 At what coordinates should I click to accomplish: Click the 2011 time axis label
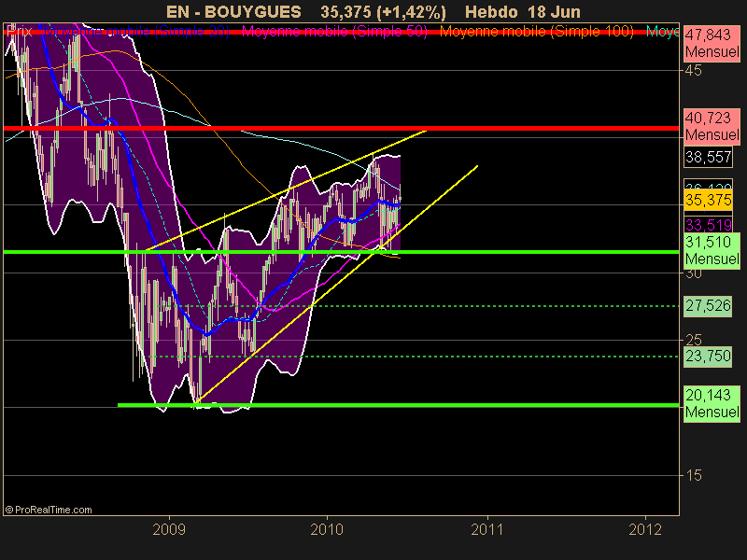point(486,529)
